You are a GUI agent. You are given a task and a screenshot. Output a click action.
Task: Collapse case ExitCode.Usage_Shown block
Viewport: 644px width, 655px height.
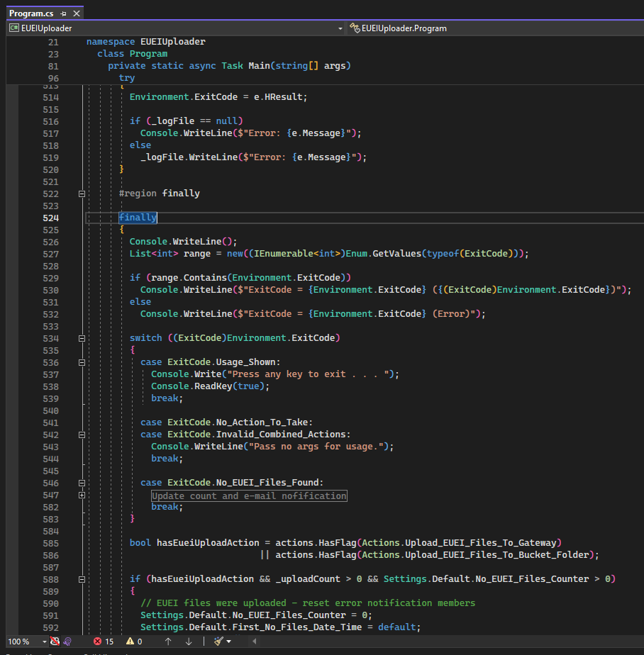(x=82, y=363)
